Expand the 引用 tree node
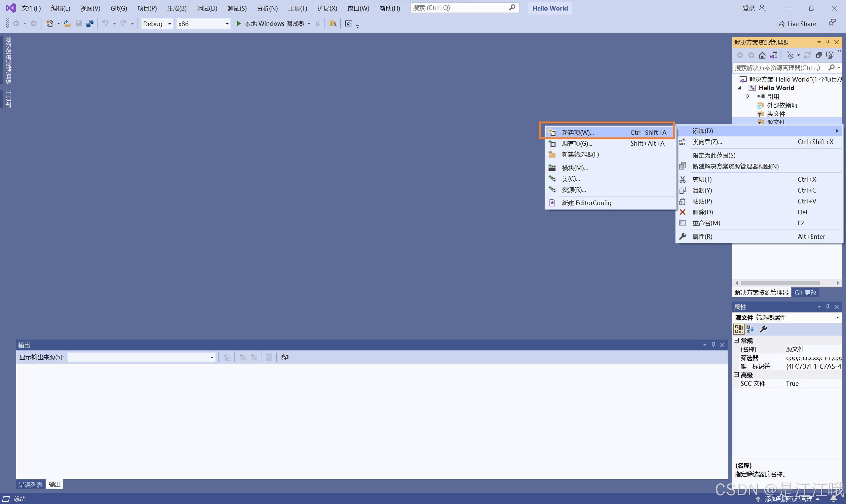 [748, 96]
